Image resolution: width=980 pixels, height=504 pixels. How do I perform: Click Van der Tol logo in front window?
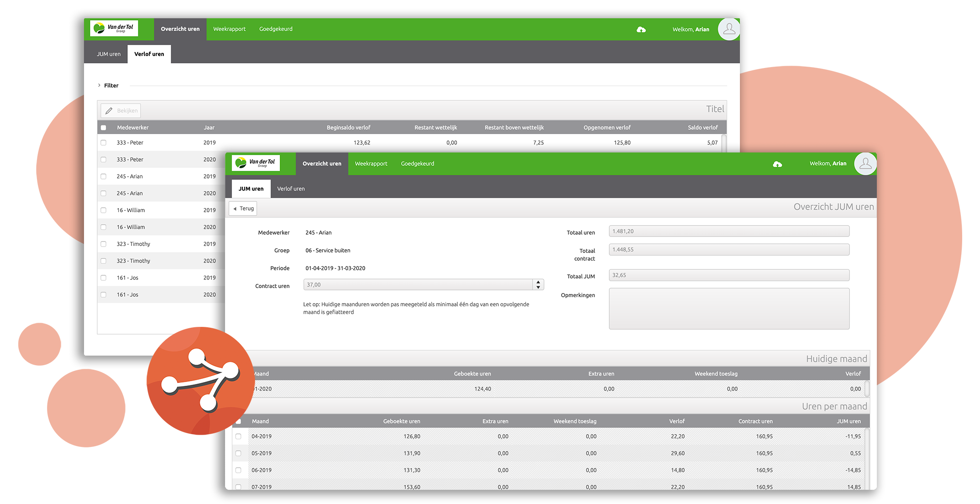point(256,163)
